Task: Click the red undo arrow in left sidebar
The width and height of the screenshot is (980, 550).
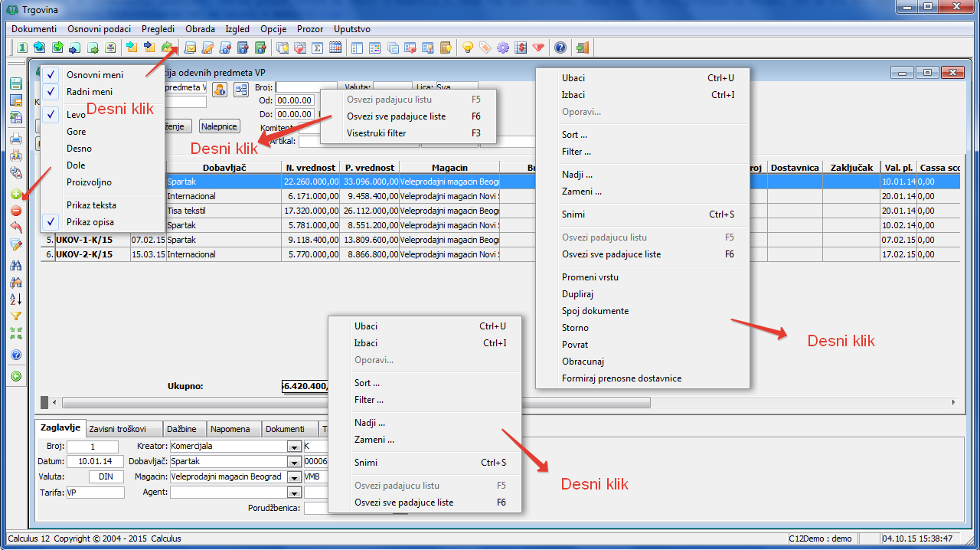Action: tap(16, 228)
